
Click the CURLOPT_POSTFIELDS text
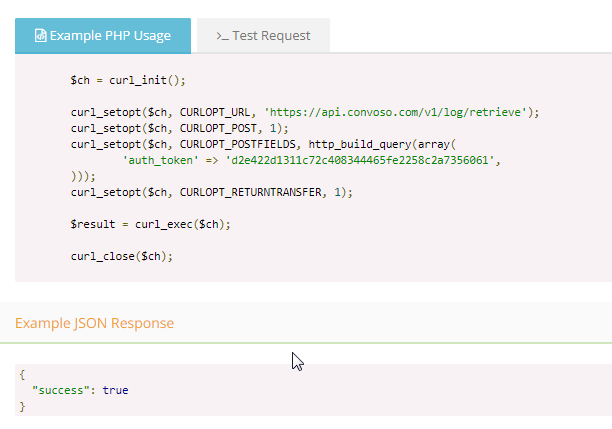click(x=237, y=144)
